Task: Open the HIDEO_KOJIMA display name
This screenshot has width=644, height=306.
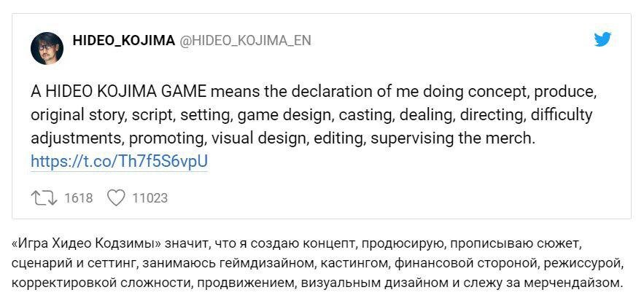Action: [x=124, y=40]
